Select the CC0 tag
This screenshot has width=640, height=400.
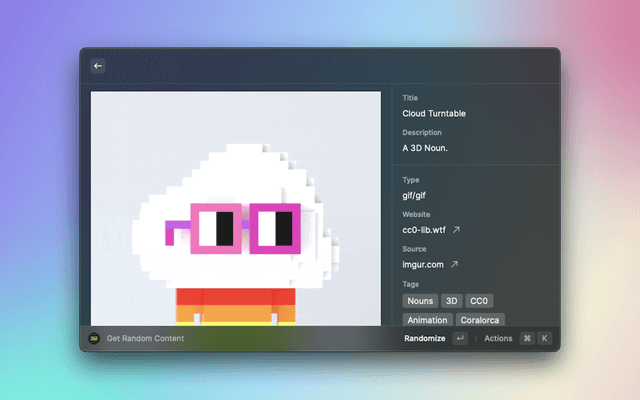[479, 301]
